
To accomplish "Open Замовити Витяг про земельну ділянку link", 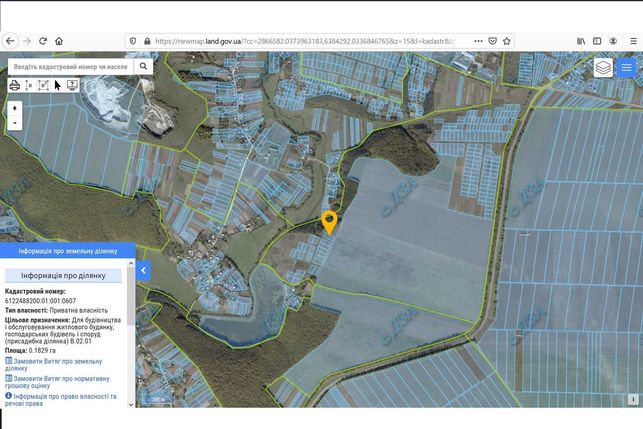I will pos(54,365).
